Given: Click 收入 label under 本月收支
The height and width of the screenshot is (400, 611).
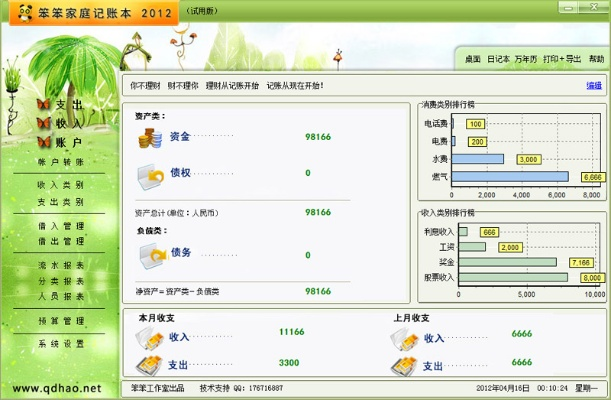Looking at the screenshot, I should 179,337.
